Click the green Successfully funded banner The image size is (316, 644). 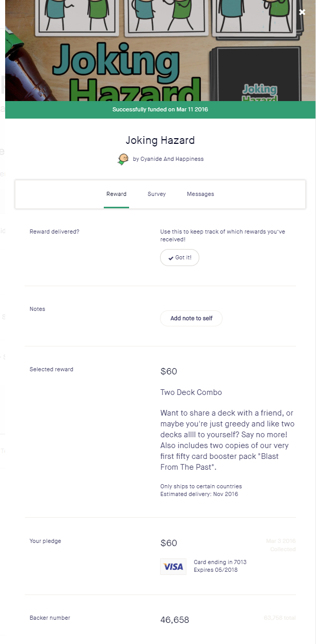(160, 110)
